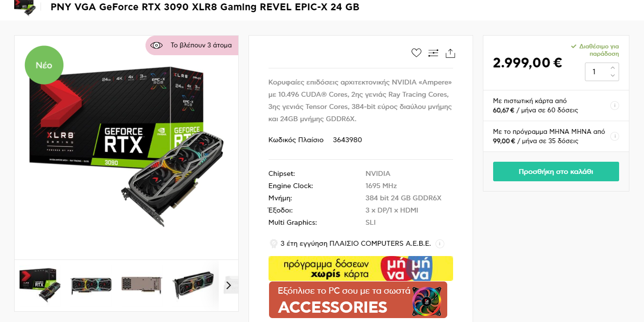The height and width of the screenshot is (322, 644).
Task: Add product to wishlist heart icon
Action: pyautogui.click(x=416, y=53)
